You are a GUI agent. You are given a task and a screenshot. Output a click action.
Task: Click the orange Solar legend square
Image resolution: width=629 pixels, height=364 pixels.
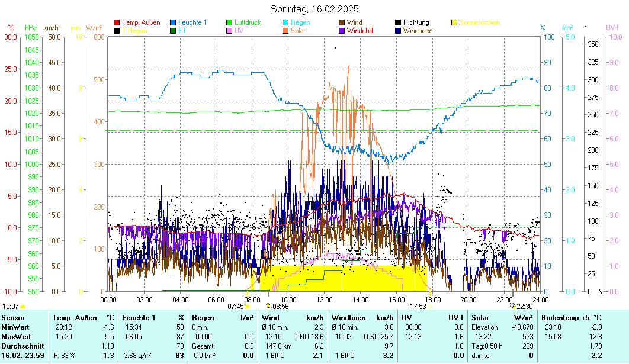(x=285, y=31)
